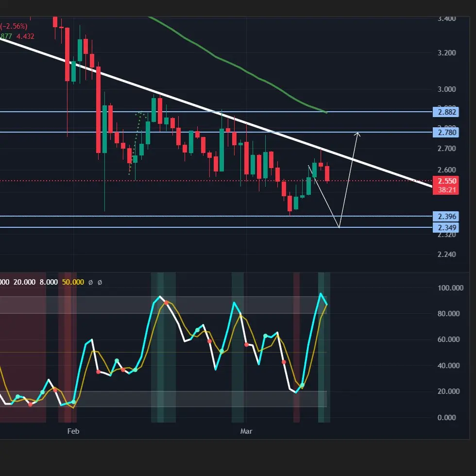Click the Feb label on the time axis
This screenshot has width=476, height=476.
click(73, 431)
